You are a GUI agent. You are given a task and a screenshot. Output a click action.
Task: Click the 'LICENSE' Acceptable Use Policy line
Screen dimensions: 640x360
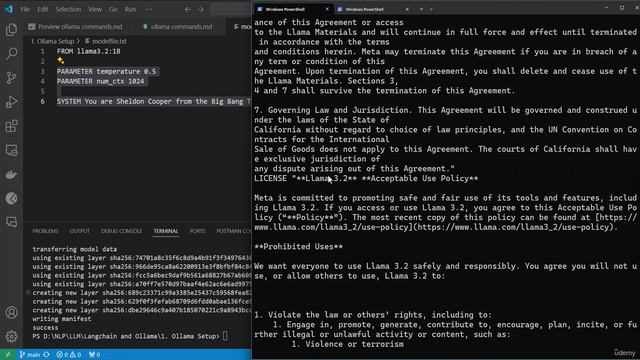366,178
